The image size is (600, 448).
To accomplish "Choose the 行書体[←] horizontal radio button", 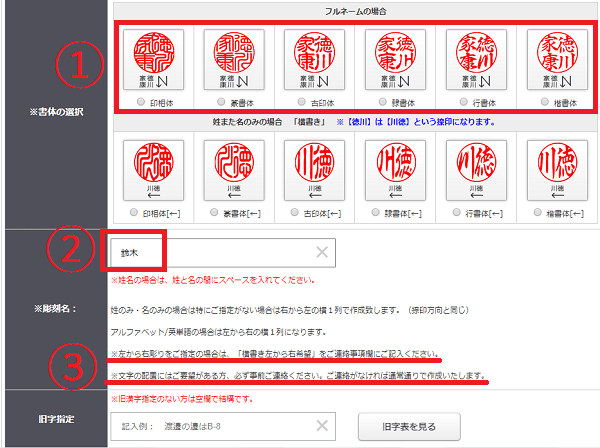I will click(x=456, y=212).
